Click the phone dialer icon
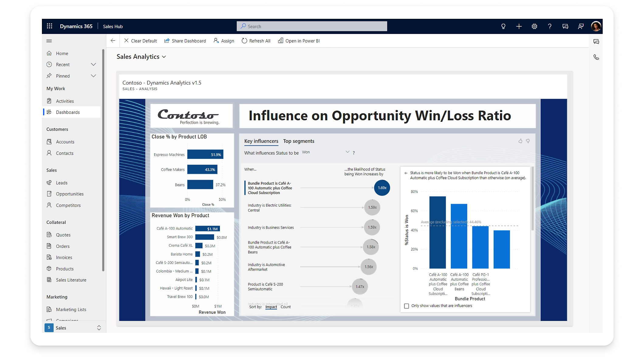This screenshot has width=644, height=362. click(x=596, y=57)
